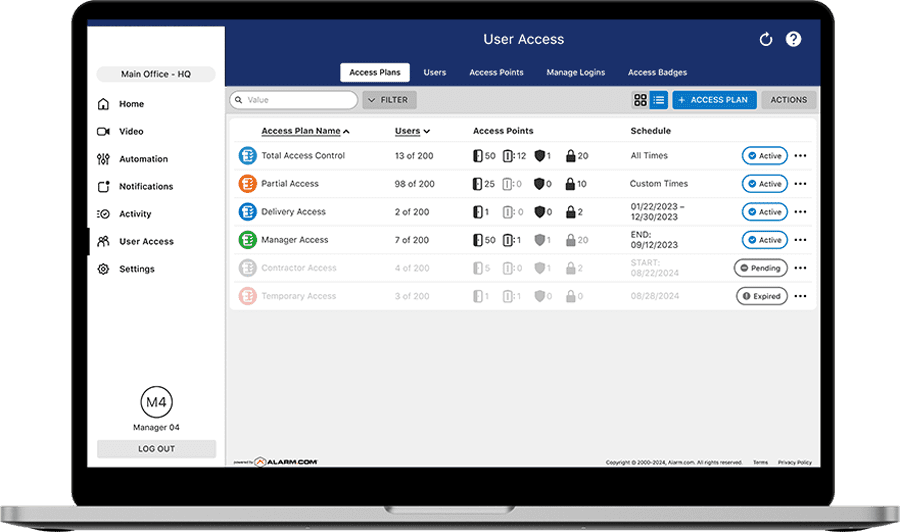Toggle Pending status on Contractor Access

760,268
